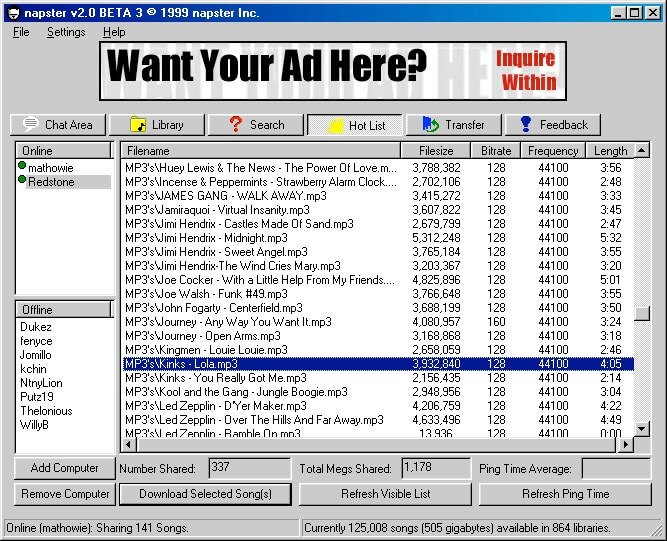The height and width of the screenshot is (541, 667).
Task: Select highlighted Kinks Lola.mp3 row
Action: (x=378, y=364)
